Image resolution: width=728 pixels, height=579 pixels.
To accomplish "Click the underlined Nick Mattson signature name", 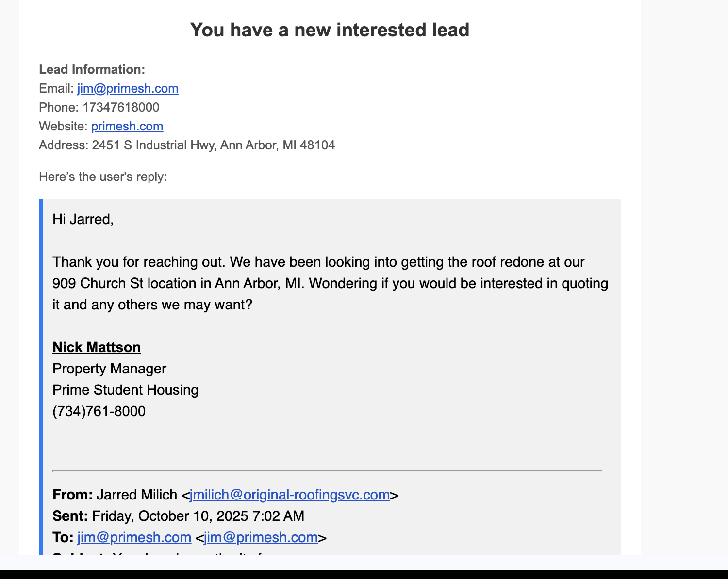I will [x=97, y=347].
